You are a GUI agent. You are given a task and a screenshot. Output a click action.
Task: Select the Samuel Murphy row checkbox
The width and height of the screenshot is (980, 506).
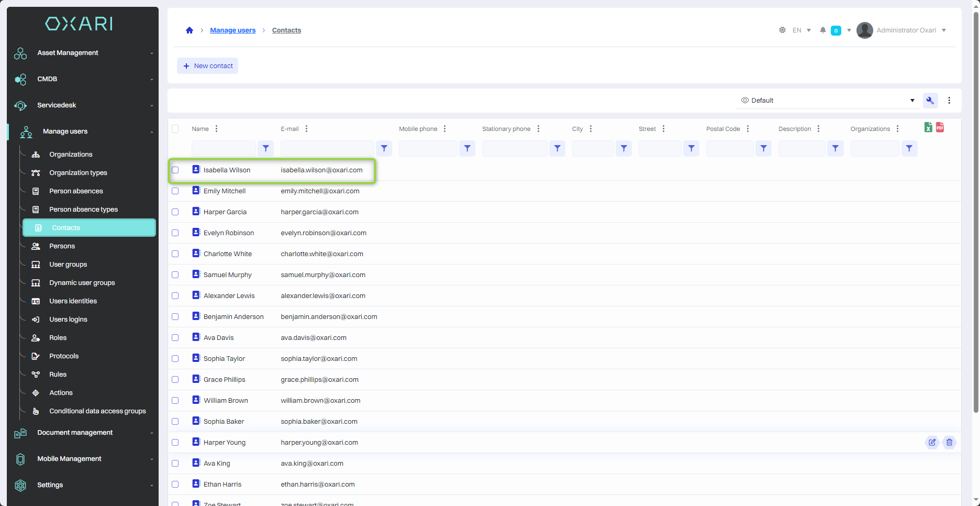click(x=175, y=275)
